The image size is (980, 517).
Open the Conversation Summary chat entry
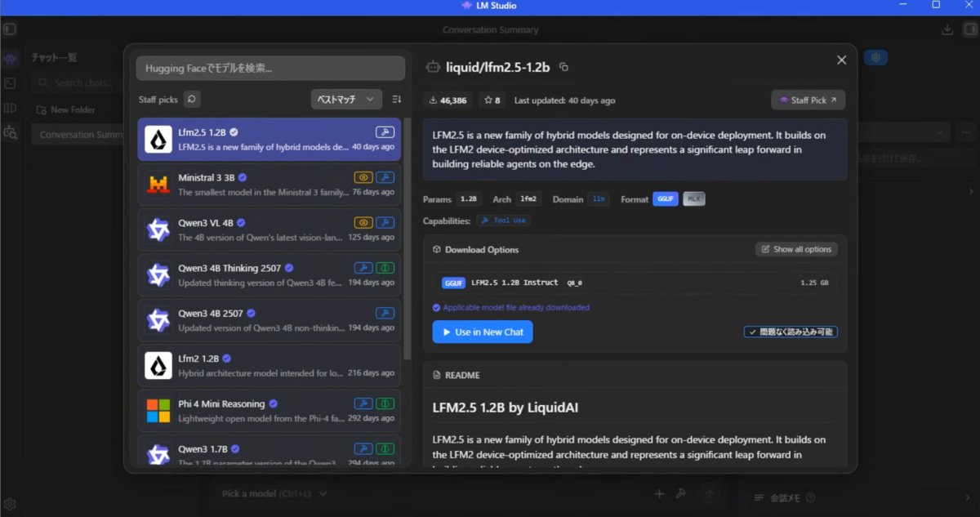[x=78, y=135]
